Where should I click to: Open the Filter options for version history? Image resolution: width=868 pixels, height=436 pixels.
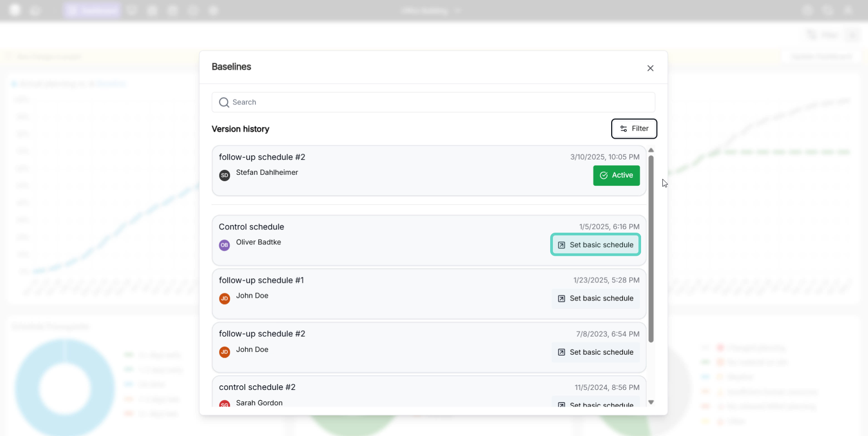(634, 129)
